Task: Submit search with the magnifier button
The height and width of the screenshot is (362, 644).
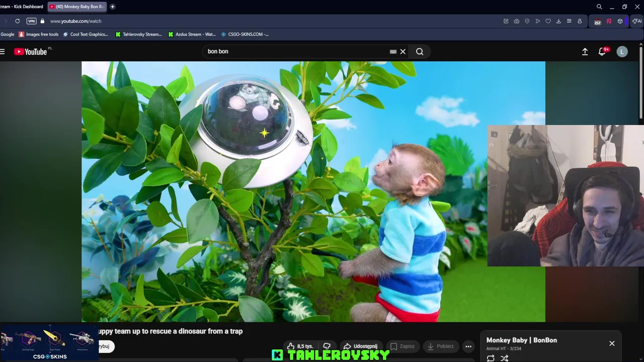Action: pyautogui.click(x=420, y=51)
